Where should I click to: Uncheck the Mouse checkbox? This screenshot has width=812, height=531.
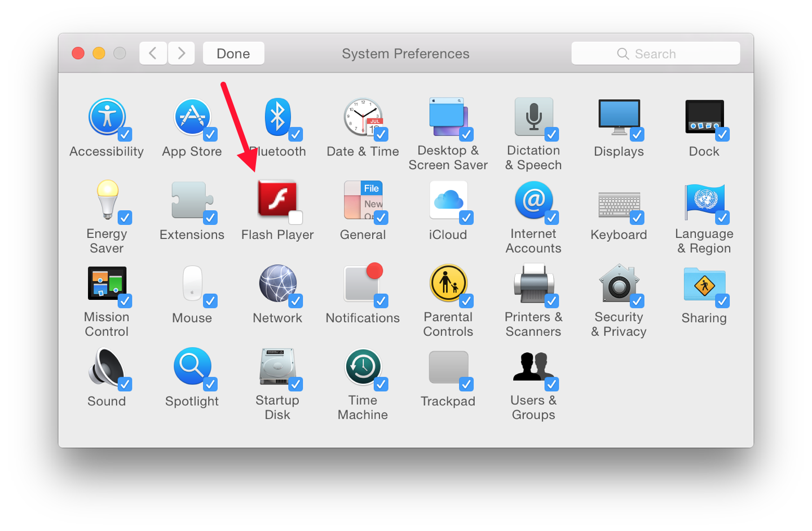(x=210, y=300)
